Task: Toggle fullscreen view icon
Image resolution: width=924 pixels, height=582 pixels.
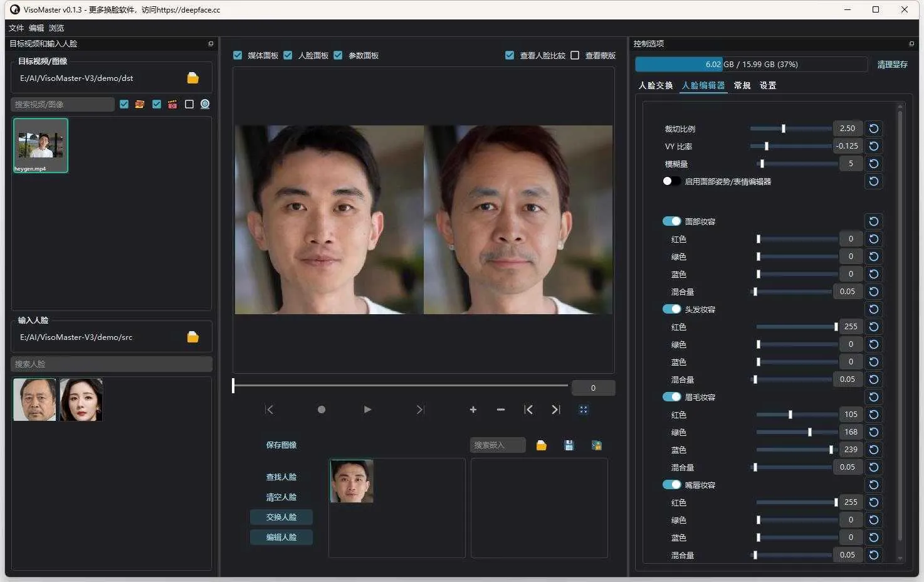Action: pos(584,410)
